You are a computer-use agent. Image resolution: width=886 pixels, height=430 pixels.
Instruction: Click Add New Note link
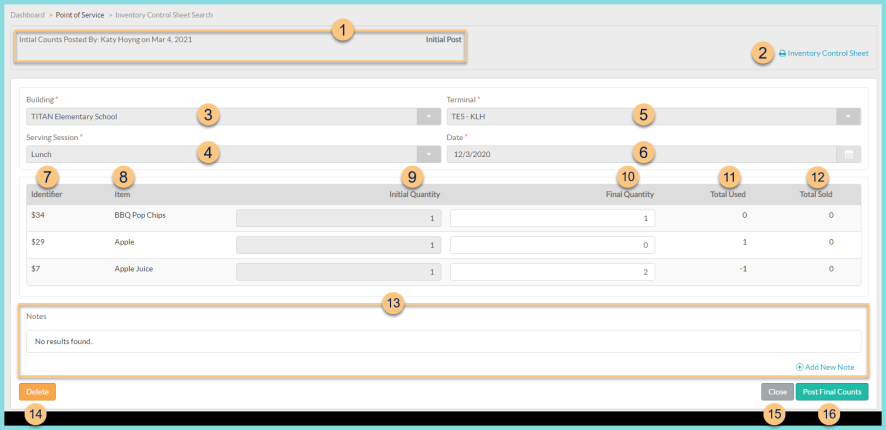coord(829,367)
